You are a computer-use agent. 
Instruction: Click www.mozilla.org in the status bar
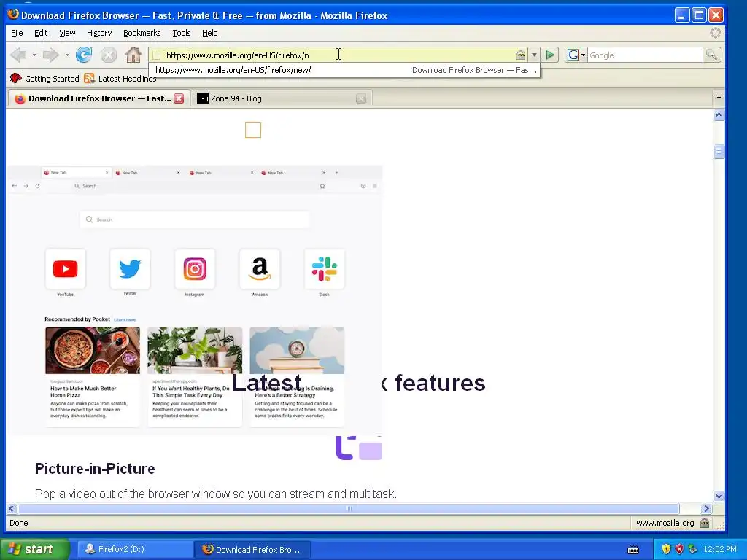665,523
